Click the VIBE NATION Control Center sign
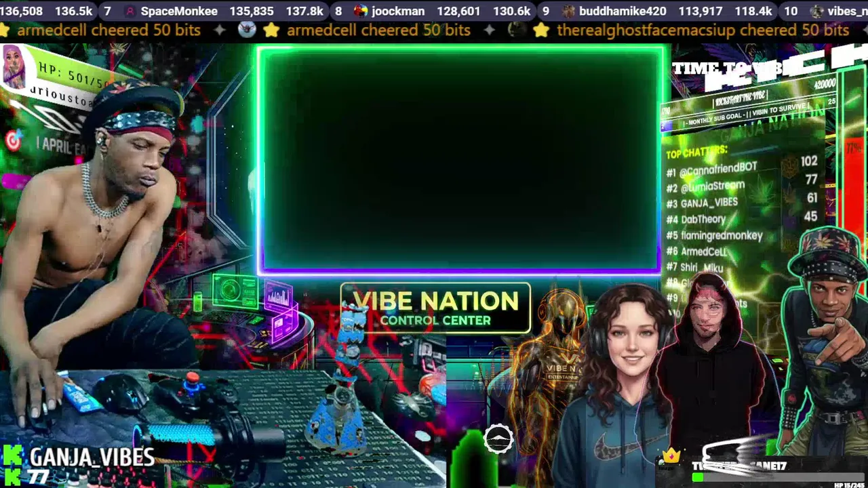The height and width of the screenshot is (488, 868). click(x=435, y=308)
